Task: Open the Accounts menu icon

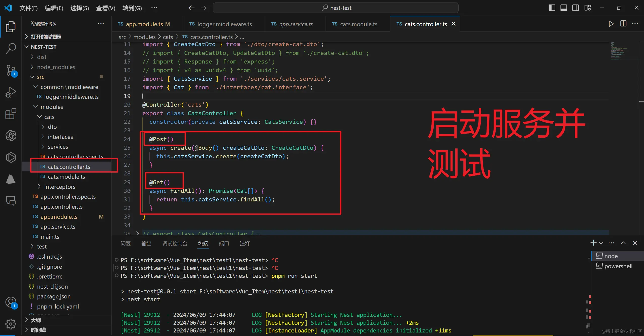Action: [x=11, y=302]
